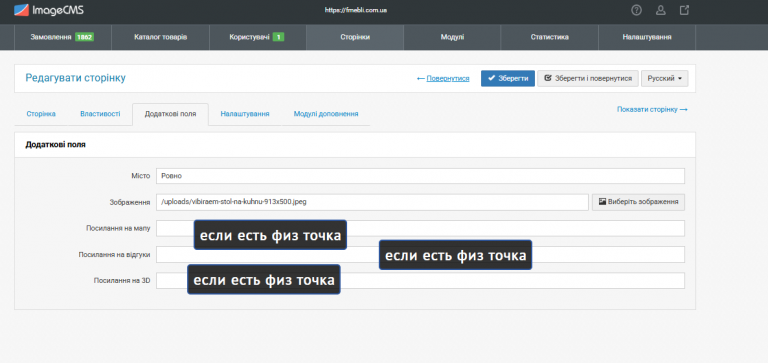The height and width of the screenshot is (363, 768).
Task: Open the Користувачі menu
Action: [258, 37]
